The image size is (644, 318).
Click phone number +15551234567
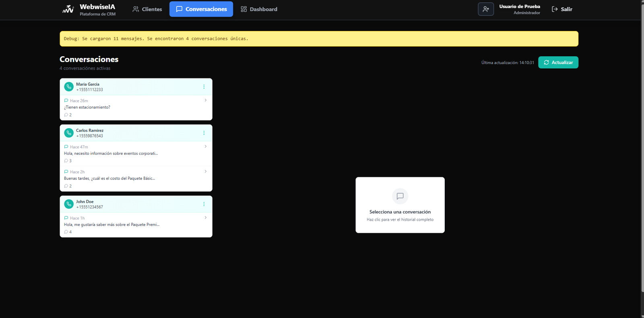point(90,207)
